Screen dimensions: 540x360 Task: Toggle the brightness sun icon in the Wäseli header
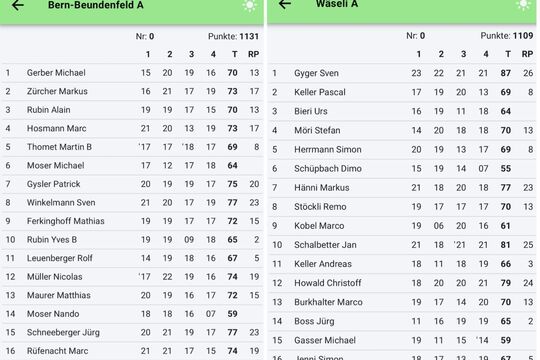tap(523, 5)
